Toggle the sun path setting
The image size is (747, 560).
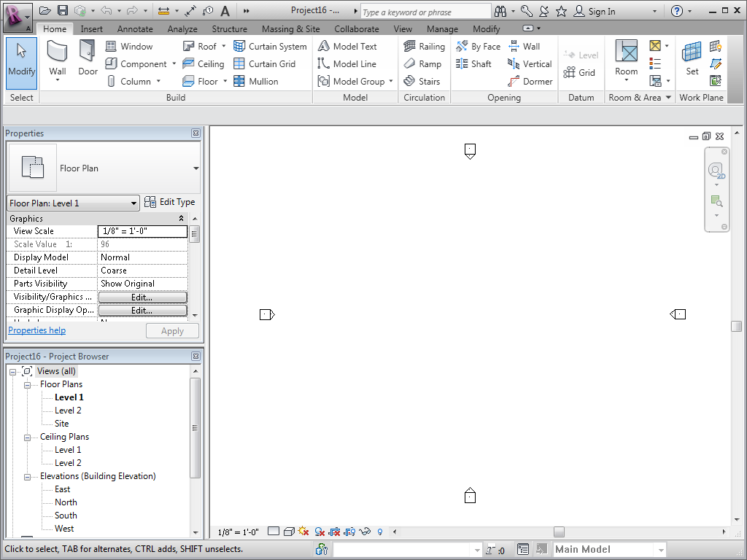(303, 532)
